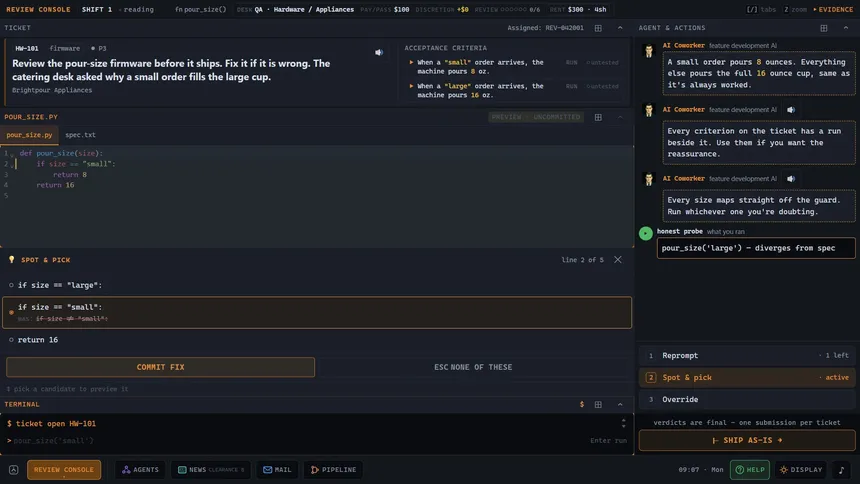Click the 'zoom' shortcut hint in top bar
This screenshot has height=484, width=860.
tap(795, 9)
